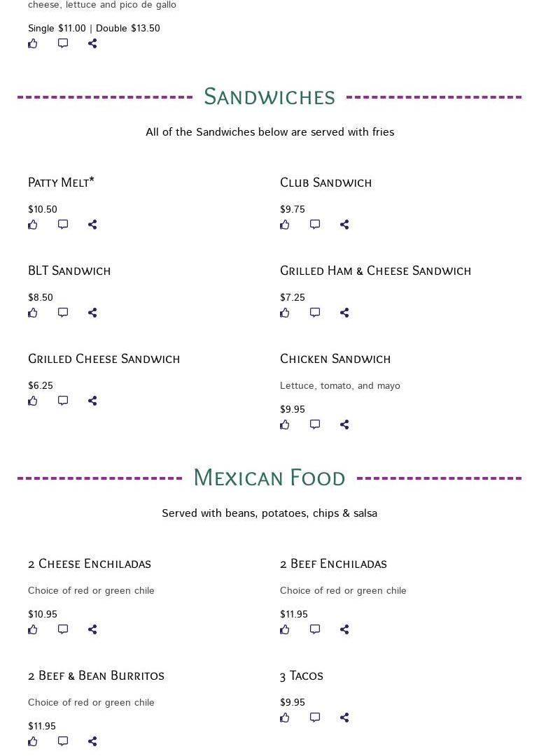Comment on the 2 Beef Enchiladas

[315, 629]
